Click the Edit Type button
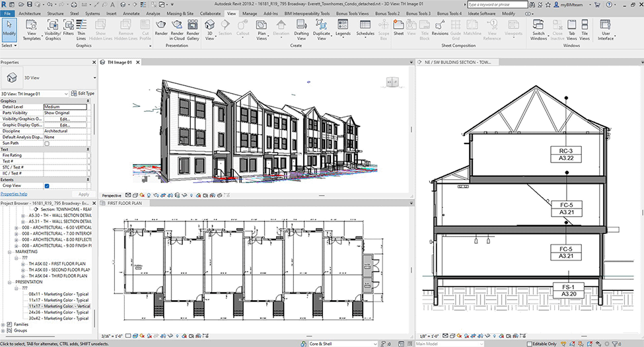 click(x=83, y=93)
